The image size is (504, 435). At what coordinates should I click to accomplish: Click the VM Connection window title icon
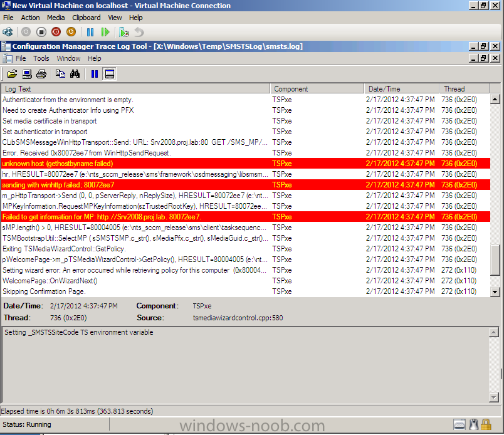point(6,6)
